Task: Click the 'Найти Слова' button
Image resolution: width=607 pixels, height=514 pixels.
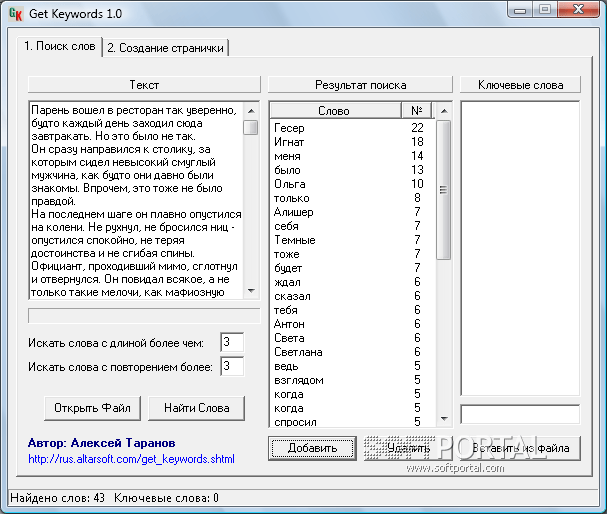Action: coord(196,407)
